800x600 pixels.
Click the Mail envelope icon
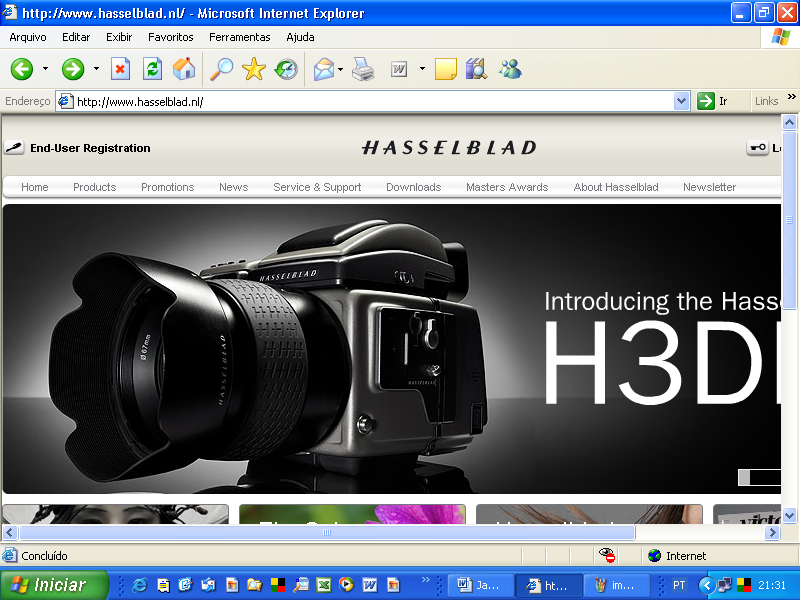point(324,69)
